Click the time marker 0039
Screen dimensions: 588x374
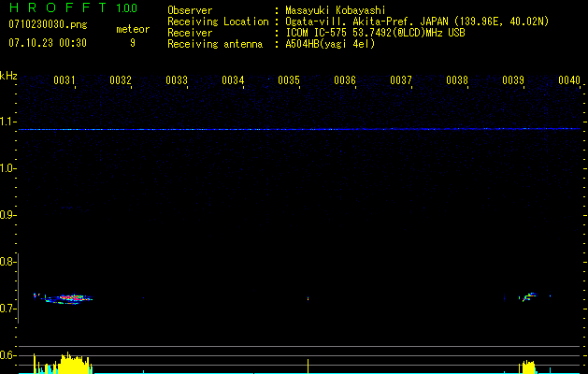coord(513,79)
